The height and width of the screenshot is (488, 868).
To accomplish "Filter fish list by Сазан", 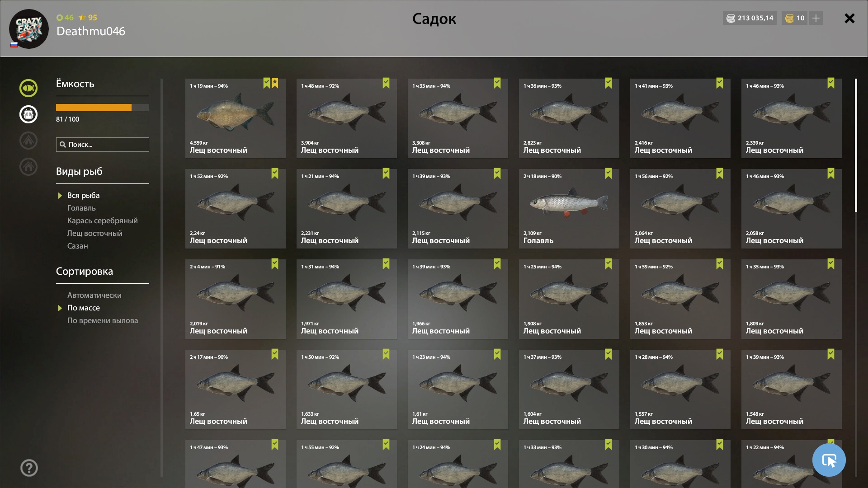I will (78, 246).
